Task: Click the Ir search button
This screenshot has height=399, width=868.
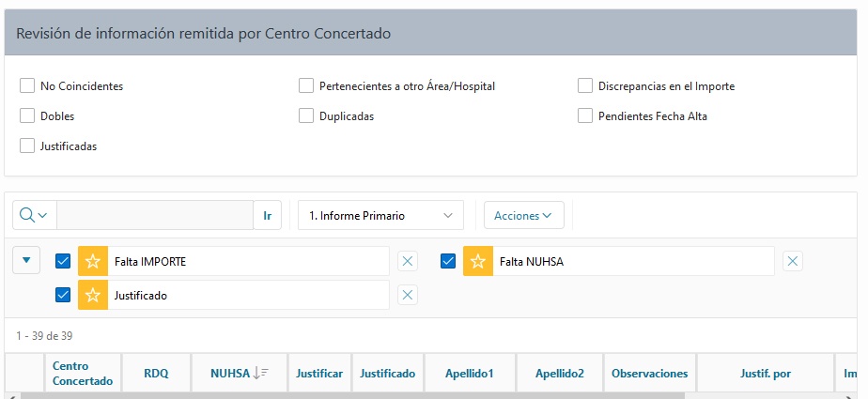Action: point(268,215)
